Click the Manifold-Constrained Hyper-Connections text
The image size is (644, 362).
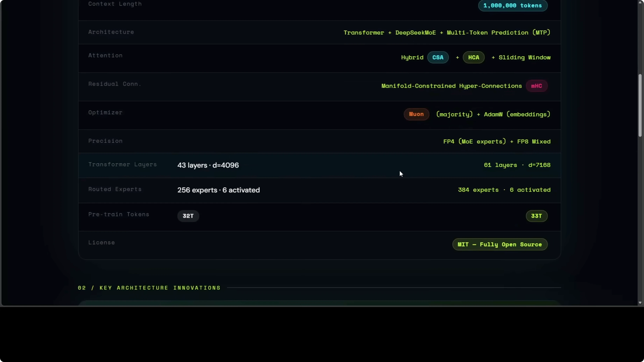(451, 86)
